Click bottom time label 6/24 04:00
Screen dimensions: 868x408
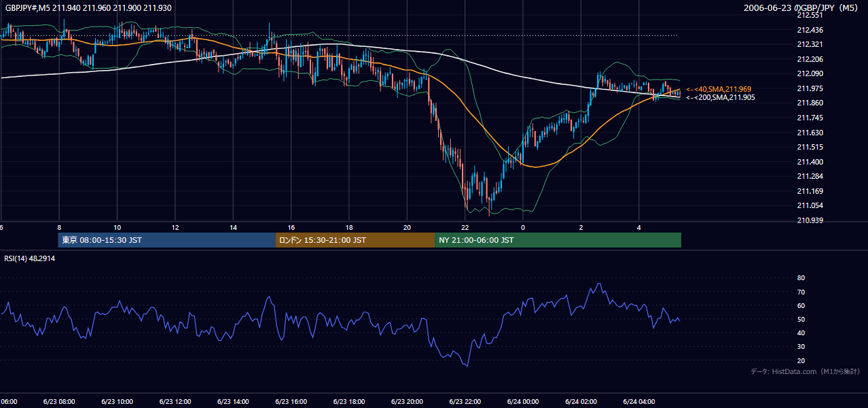(x=638, y=402)
